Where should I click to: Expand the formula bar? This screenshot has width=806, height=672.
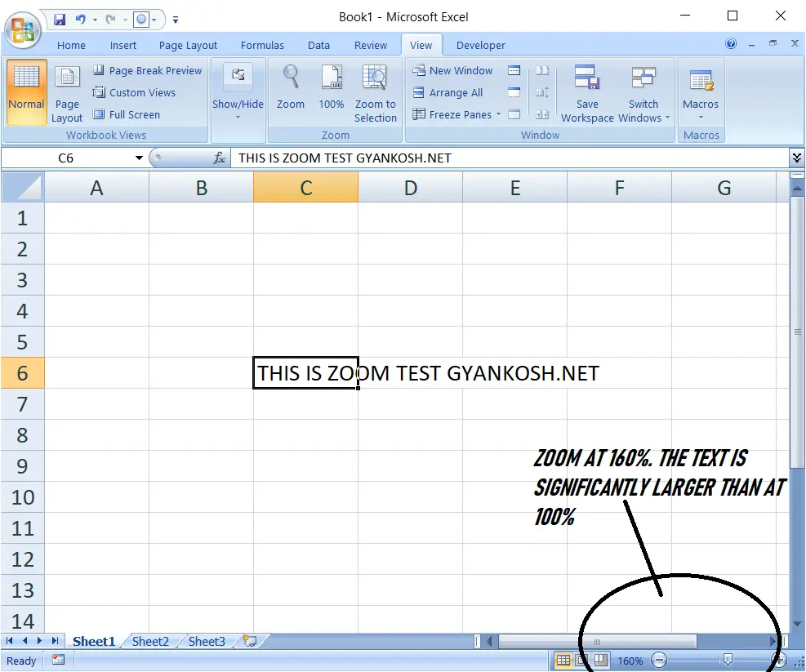pos(797,158)
